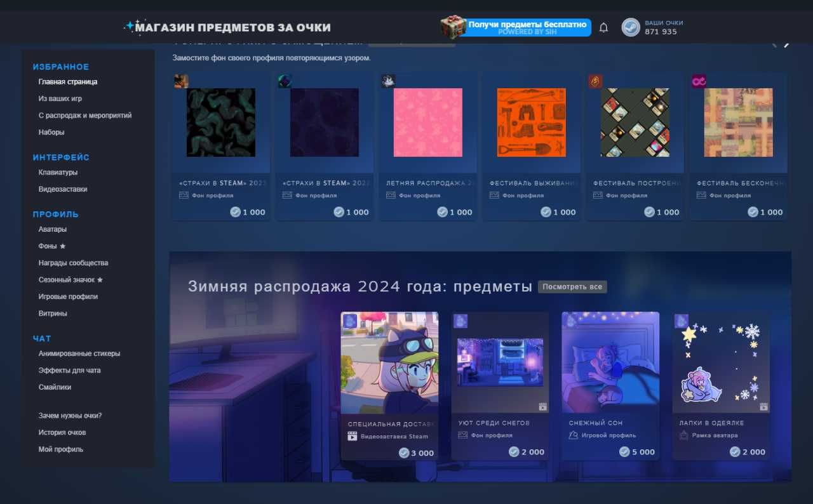Viewport: 813px width, 504px height.
Task: Select Витрины in sidebar
Action: click(x=53, y=314)
